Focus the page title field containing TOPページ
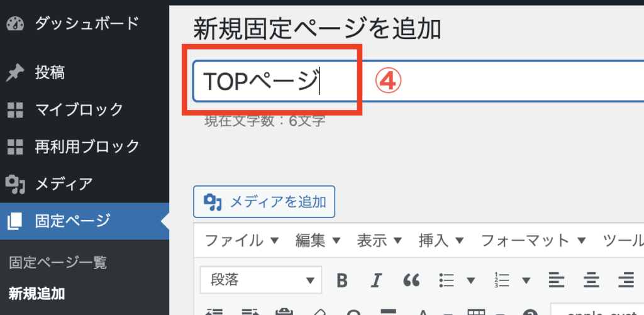The image size is (644, 315). 418,81
